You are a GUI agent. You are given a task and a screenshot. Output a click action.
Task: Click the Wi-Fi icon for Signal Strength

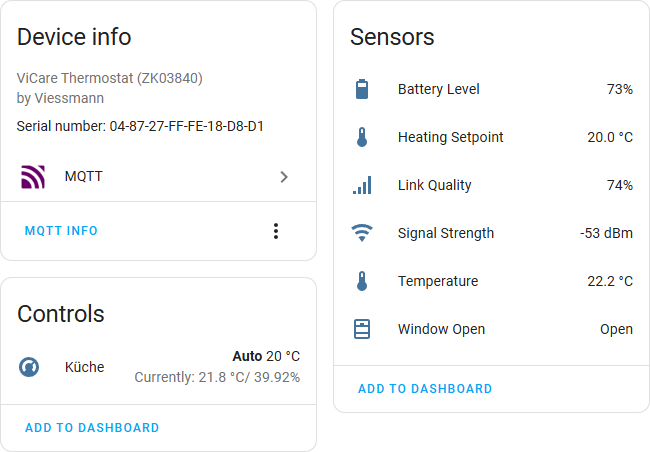tap(362, 234)
